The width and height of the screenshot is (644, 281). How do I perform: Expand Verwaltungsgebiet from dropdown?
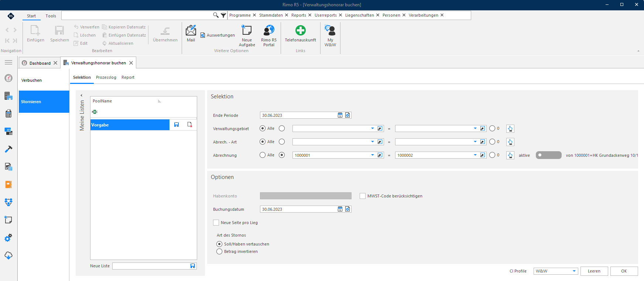click(372, 128)
